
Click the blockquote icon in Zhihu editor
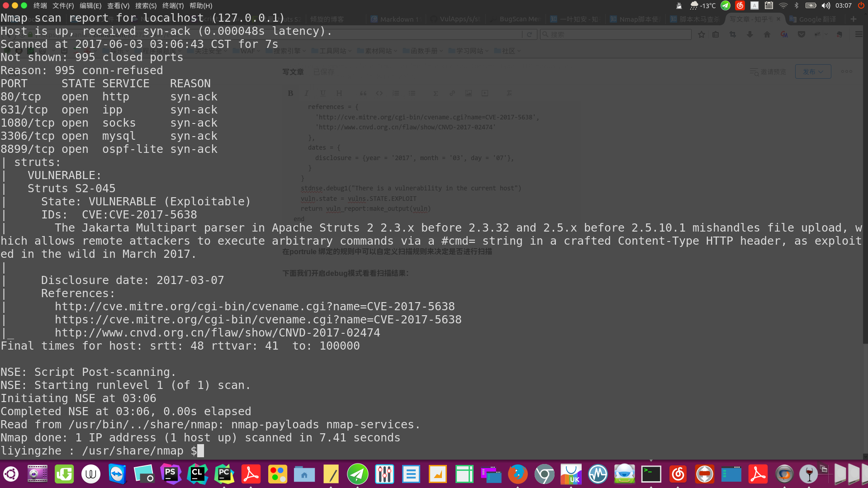(363, 93)
